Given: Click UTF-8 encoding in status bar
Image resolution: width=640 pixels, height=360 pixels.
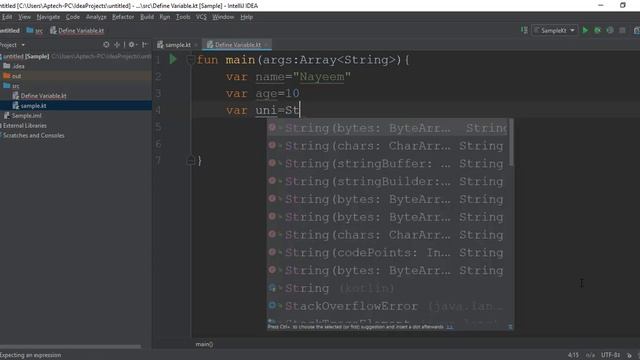Looking at the screenshot, I should click(610, 355).
